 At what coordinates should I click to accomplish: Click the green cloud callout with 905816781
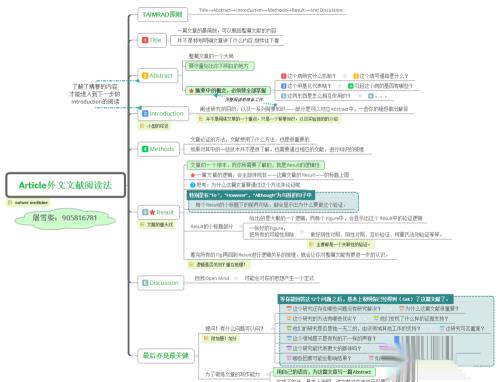(x=65, y=218)
